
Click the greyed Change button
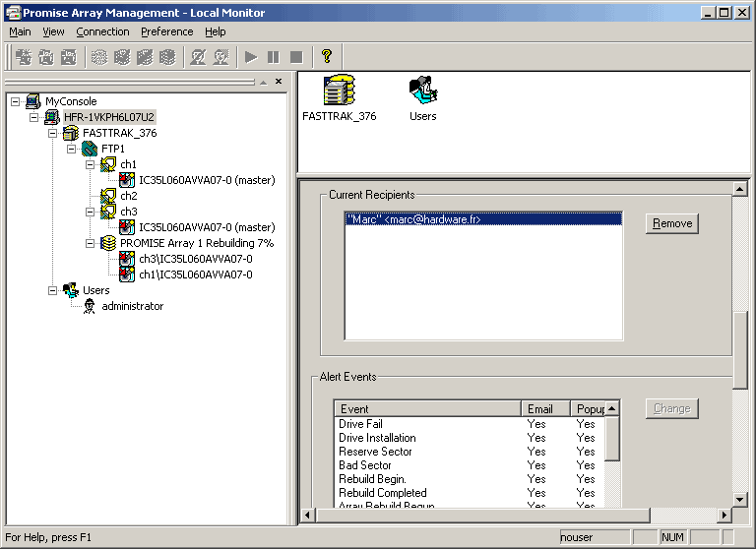pos(672,408)
